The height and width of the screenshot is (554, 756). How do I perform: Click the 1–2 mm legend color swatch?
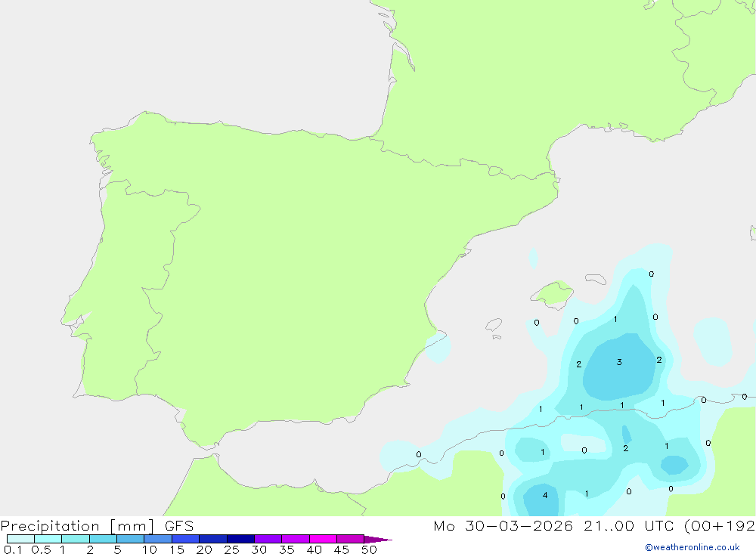(x=75, y=539)
